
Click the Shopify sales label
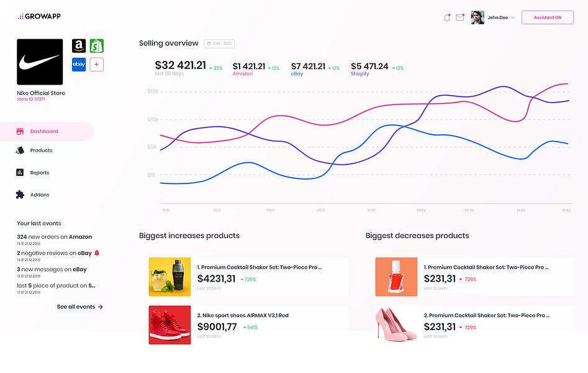point(360,74)
